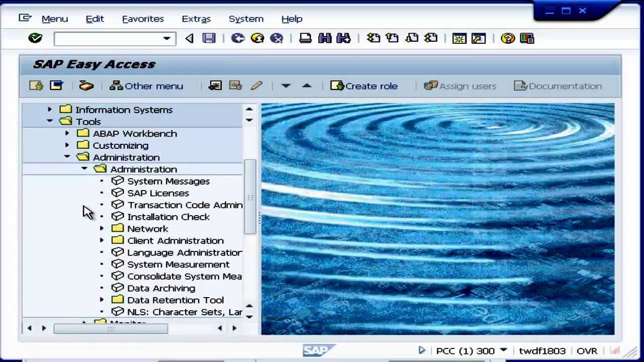The image size is (644, 362).
Task: Expand the Client Administration folder
Action: tap(102, 240)
